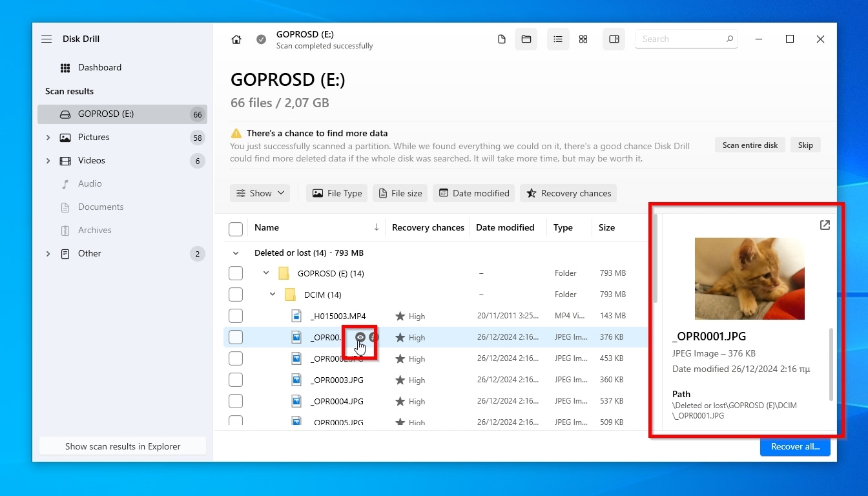Screen dimensions: 868x496
Task: Open File size filter
Action: click(400, 193)
